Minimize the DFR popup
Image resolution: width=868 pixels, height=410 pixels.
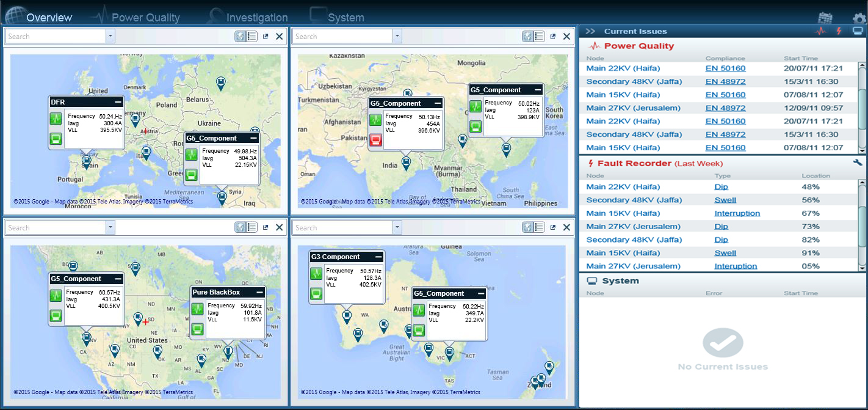click(x=118, y=102)
